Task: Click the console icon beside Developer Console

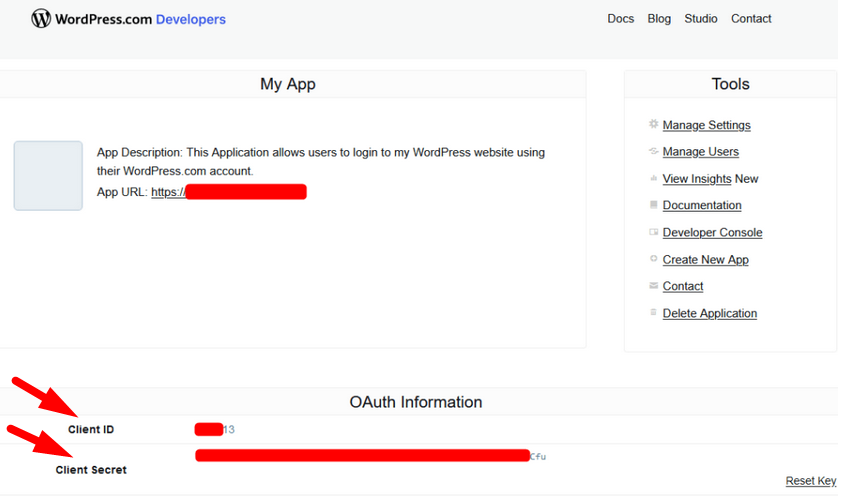Action: pyautogui.click(x=653, y=232)
